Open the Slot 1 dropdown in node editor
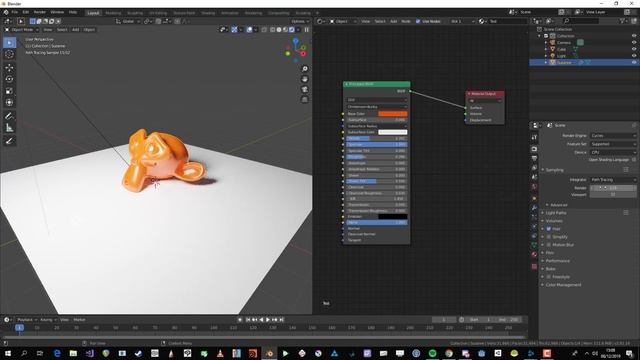 pos(462,21)
